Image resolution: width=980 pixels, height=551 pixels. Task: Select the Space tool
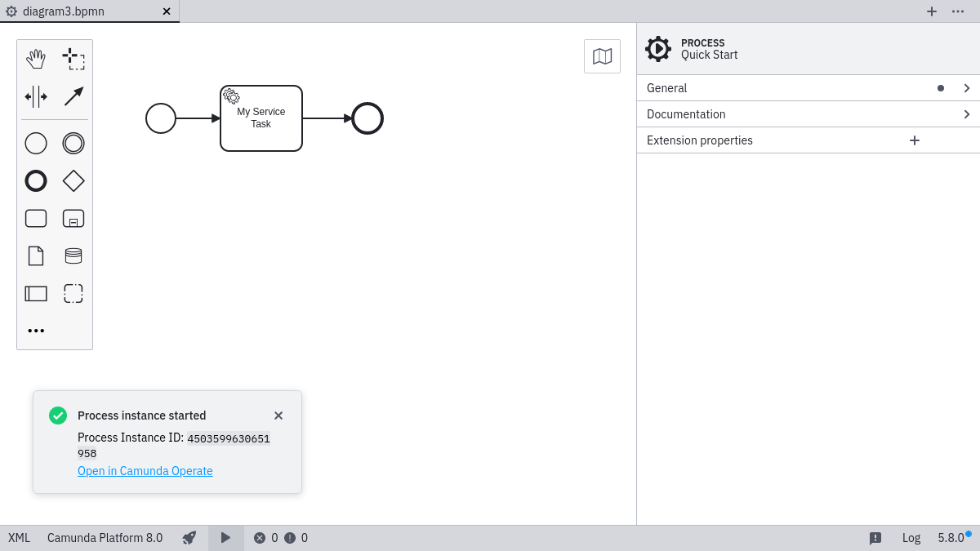[36, 96]
